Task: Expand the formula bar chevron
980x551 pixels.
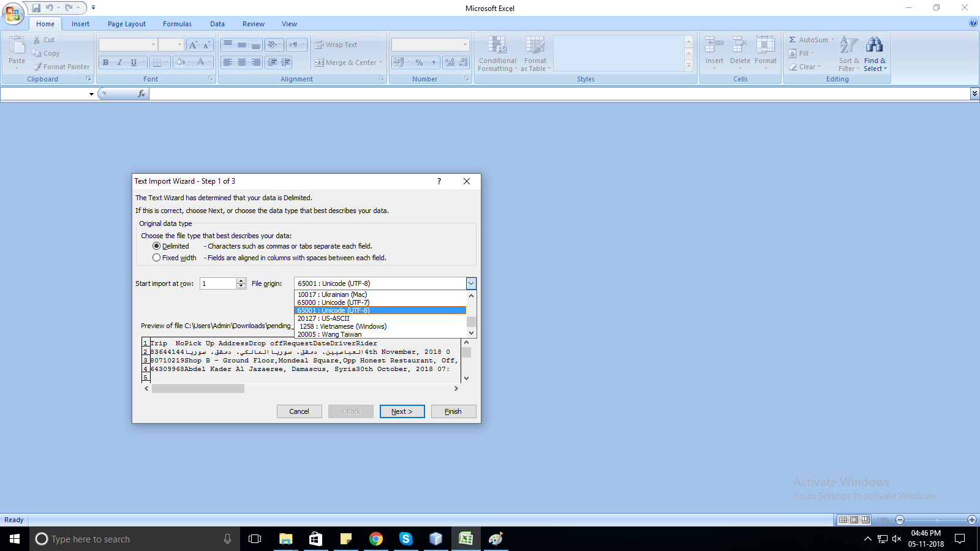Action: point(974,94)
